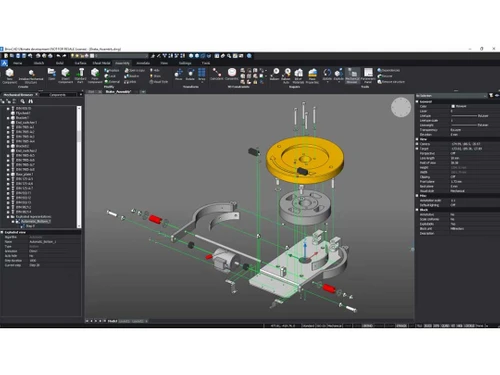Click the search icon in Mechanical Browser toolbar
Image resolution: width=500 pixels, height=375 pixels.
23,101
